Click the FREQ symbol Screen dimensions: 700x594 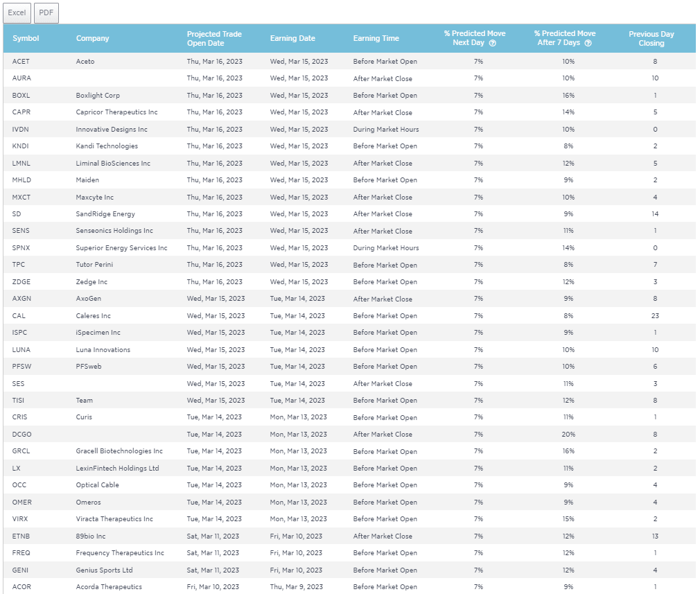point(21,553)
